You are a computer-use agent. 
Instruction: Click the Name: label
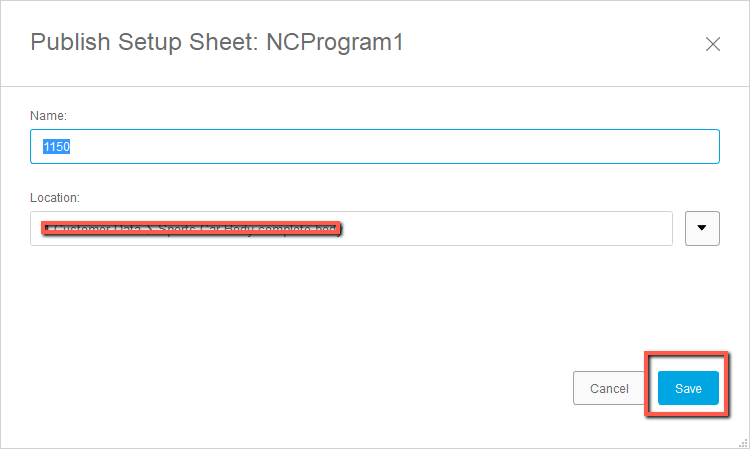click(49, 116)
